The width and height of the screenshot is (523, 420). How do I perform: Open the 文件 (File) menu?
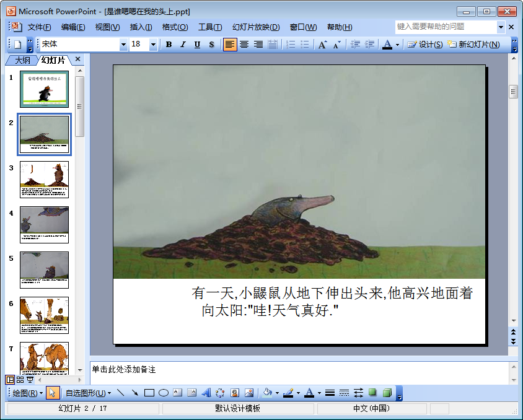[x=40, y=27]
